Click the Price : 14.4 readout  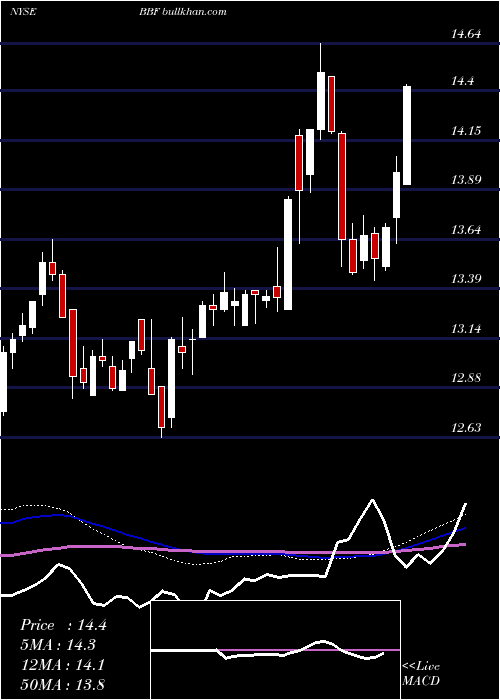point(63,625)
